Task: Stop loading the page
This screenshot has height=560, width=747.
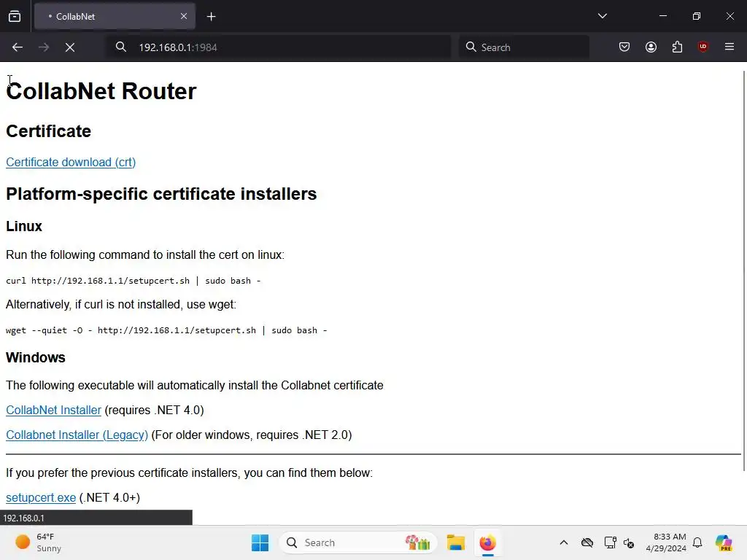Action: 70,47
